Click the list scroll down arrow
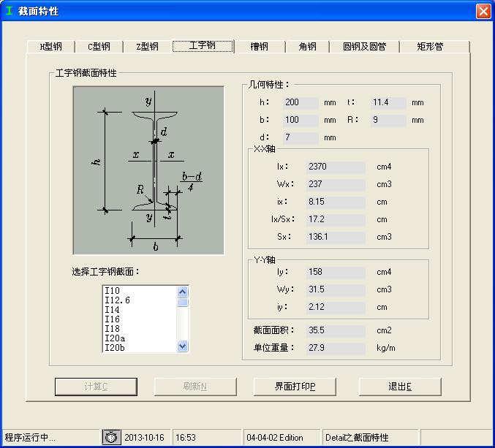Viewport: 495px width, 448px height. [183, 346]
